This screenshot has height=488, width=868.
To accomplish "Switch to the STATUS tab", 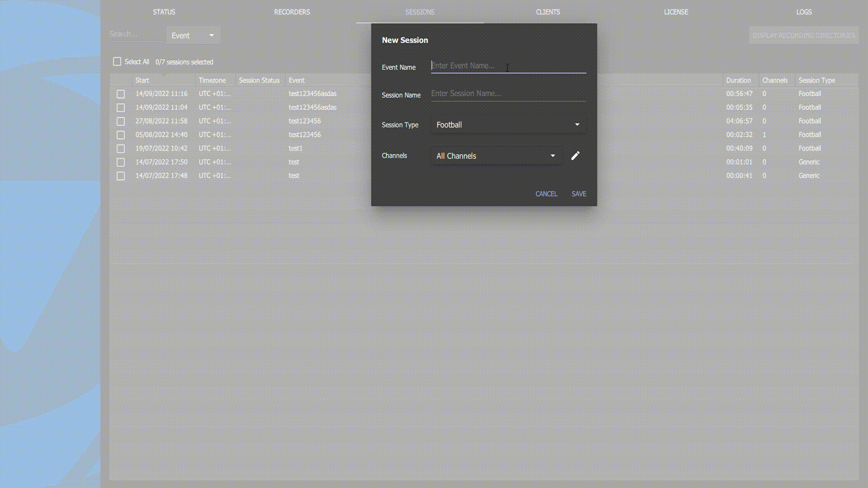I will pyautogui.click(x=164, y=12).
